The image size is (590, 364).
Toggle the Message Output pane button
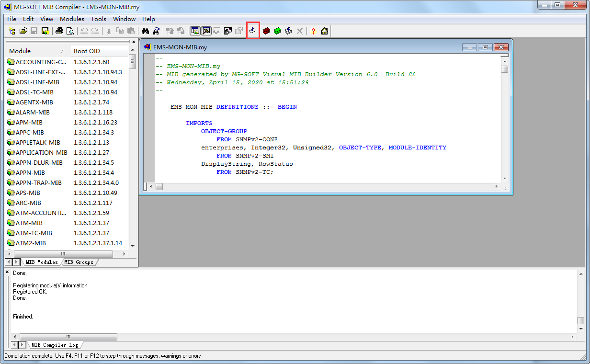(x=206, y=31)
